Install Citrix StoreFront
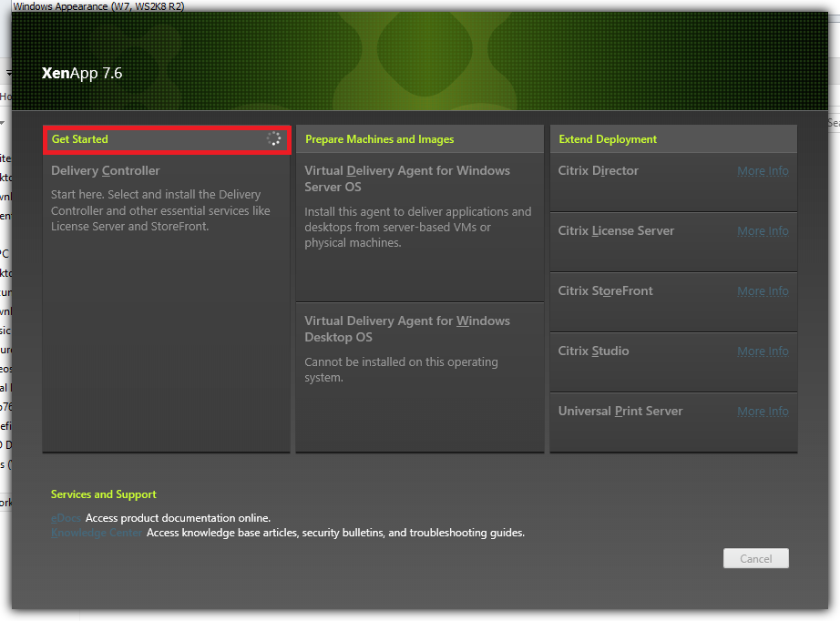Screen dimensions: 840x621 pos(605,290)
